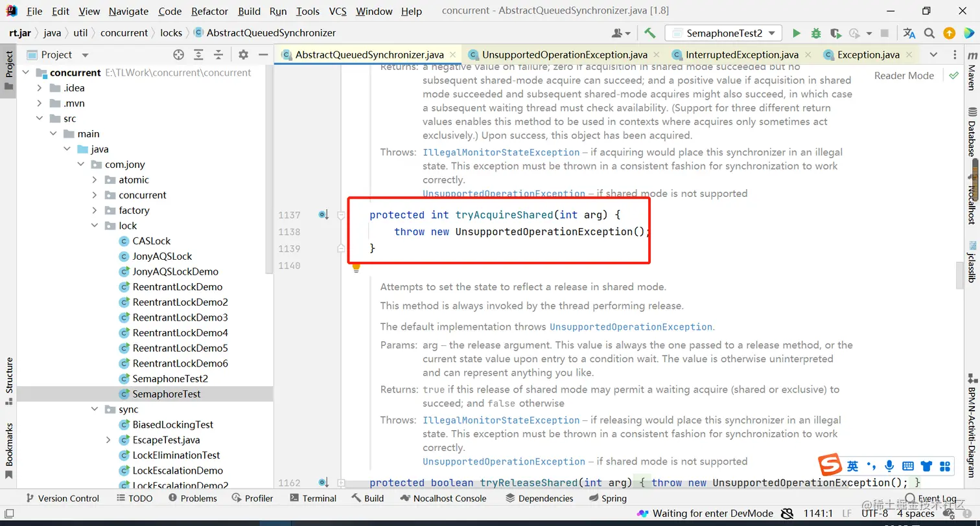The height and width of the screenshot is (526, 980).
Task: Open the Version Control tool window
Action: point(62,498)
